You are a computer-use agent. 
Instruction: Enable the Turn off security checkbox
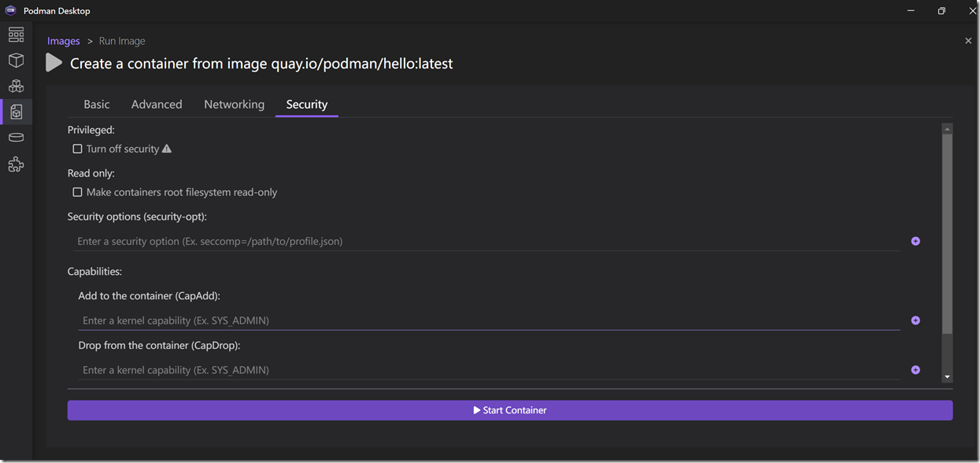(x=77, y=149)
